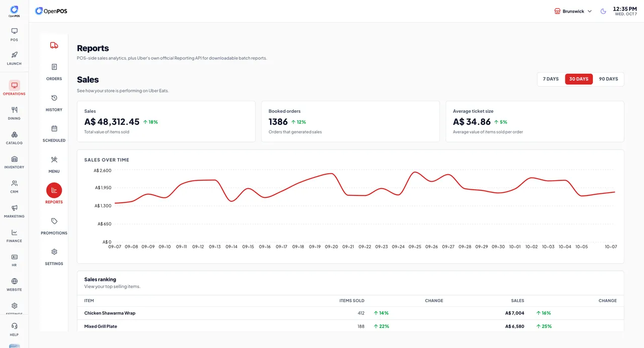Click the Brunswick store icon

click(x=557, y=11)
